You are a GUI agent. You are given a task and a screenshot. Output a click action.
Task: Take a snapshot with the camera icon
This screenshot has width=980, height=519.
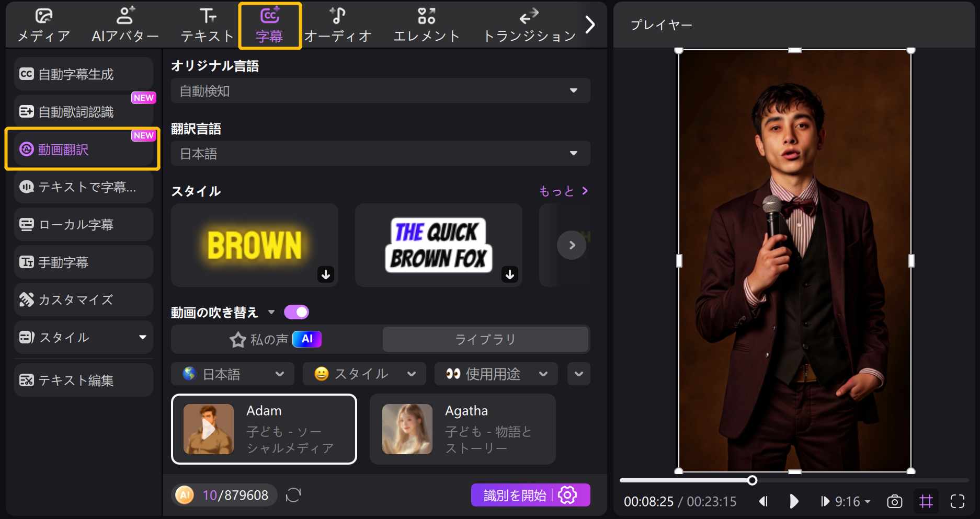coord(894,501)
